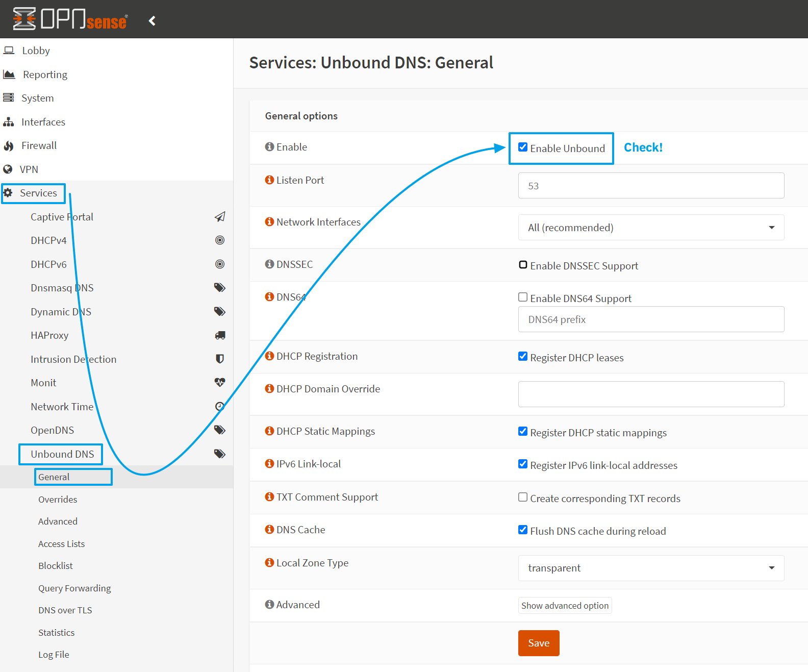Click the Dynamic DNS tags icon
The height and width of the screenshot is (672, 808).
click(x=220, y=312)
